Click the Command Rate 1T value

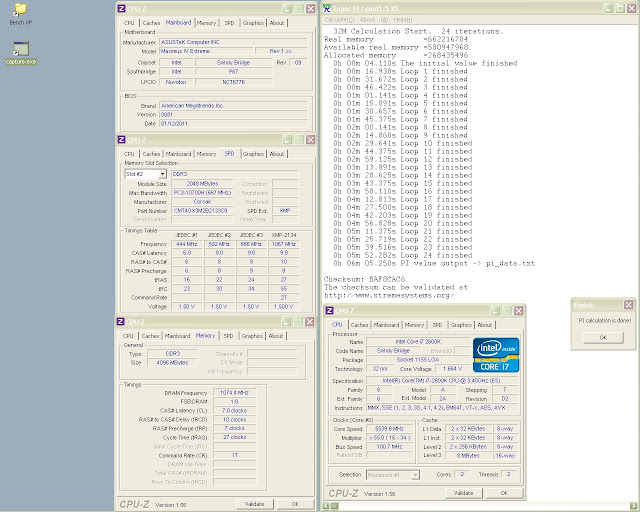point(235,455)
